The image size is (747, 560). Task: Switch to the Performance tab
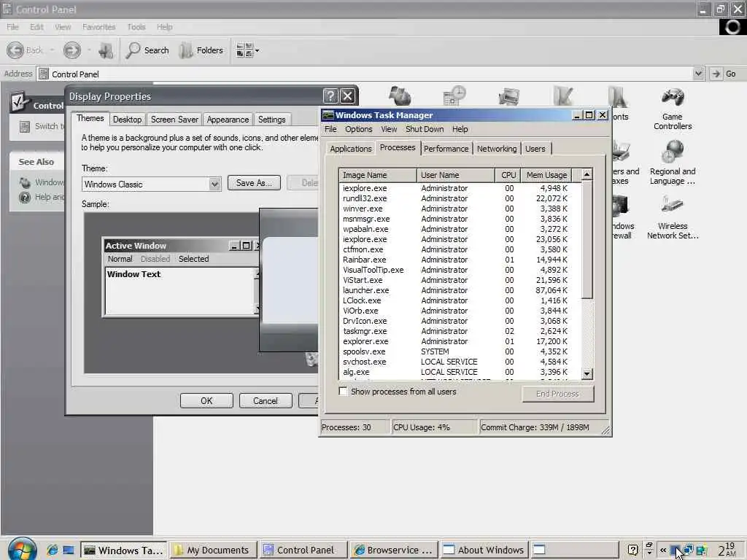[446, 149]
